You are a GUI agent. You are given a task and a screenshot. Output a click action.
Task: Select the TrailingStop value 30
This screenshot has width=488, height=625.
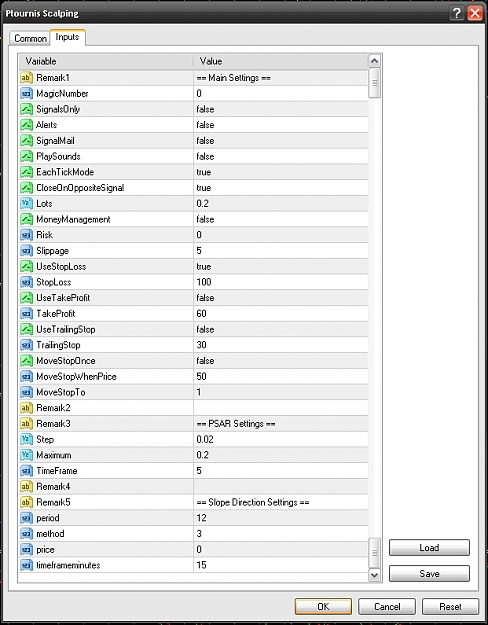click(x=201, y=345)
